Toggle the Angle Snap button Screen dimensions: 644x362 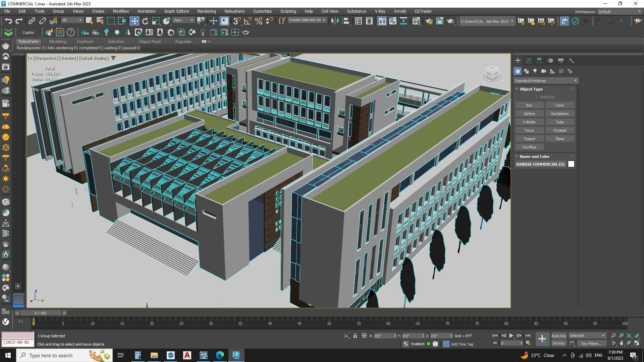(x=248, y=21)
